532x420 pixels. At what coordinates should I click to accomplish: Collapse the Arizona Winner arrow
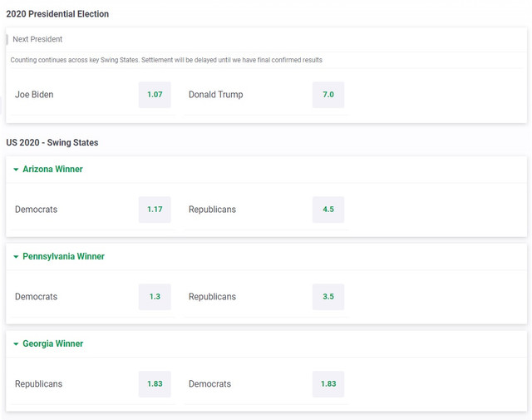point(16,170)
